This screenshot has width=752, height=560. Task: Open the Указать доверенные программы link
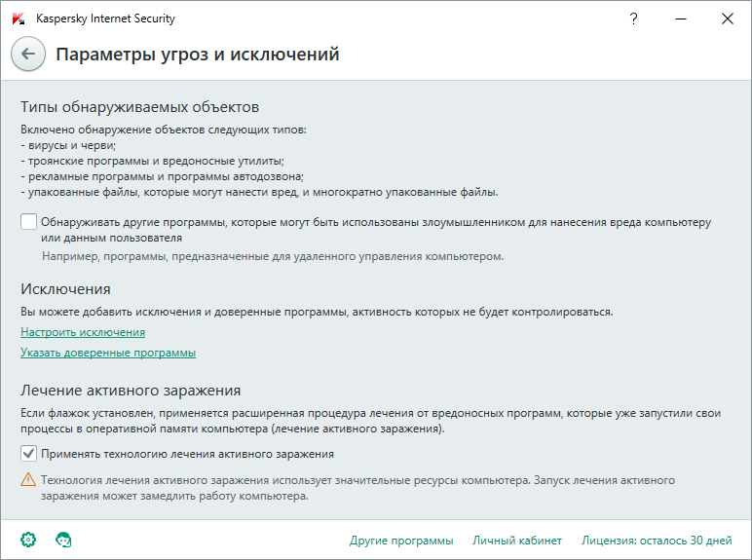pos(108,353)
